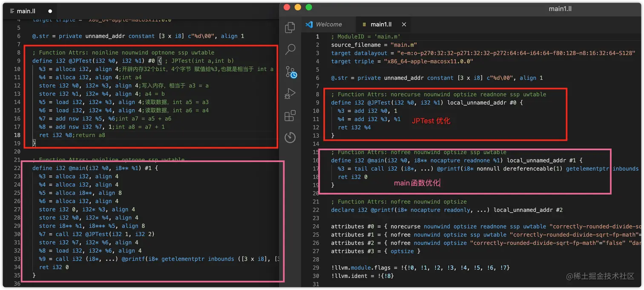Click "ret i32 0" line in main.ll
644x290 pixels.
pyautogui.click(x=54, y=267)
